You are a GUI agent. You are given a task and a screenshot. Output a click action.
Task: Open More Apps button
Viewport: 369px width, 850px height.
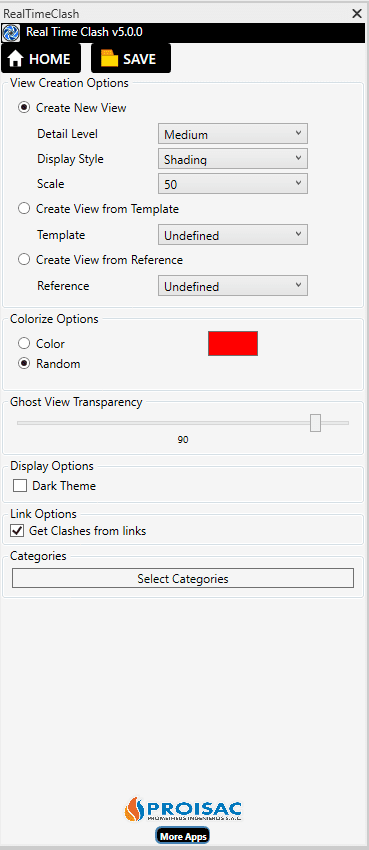coord(183,836)
